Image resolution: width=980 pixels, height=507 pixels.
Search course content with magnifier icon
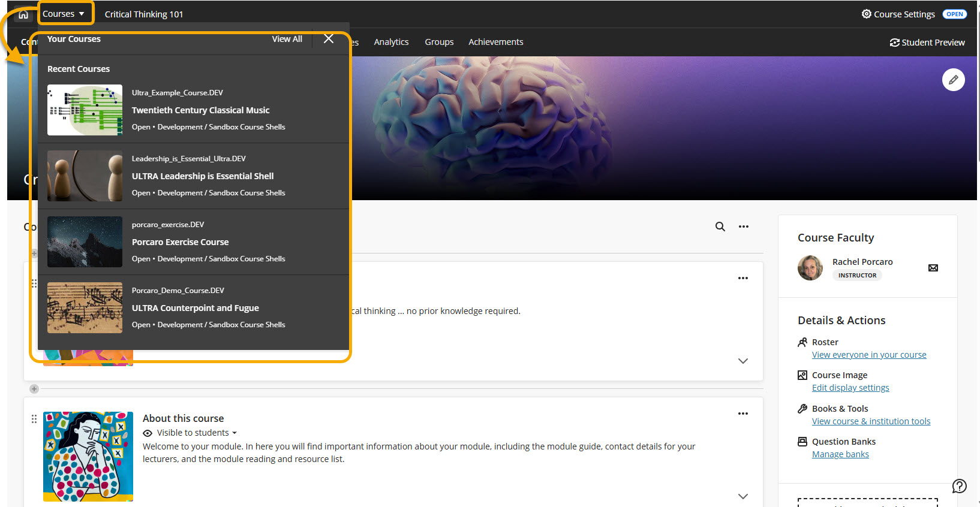pyautogui.click(x=720, y=227)
